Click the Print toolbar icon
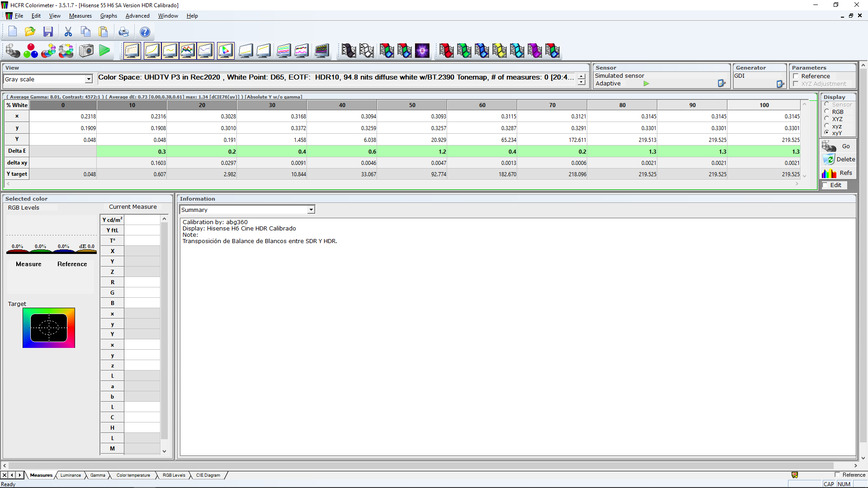The width and height of the screenshot is (868, 488). [123, 32]
